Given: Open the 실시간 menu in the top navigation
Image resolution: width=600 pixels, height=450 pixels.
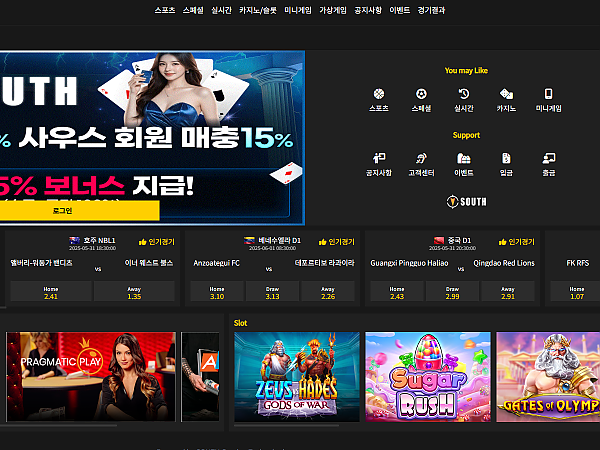Looking at the screenshot, I should [222, 10].
